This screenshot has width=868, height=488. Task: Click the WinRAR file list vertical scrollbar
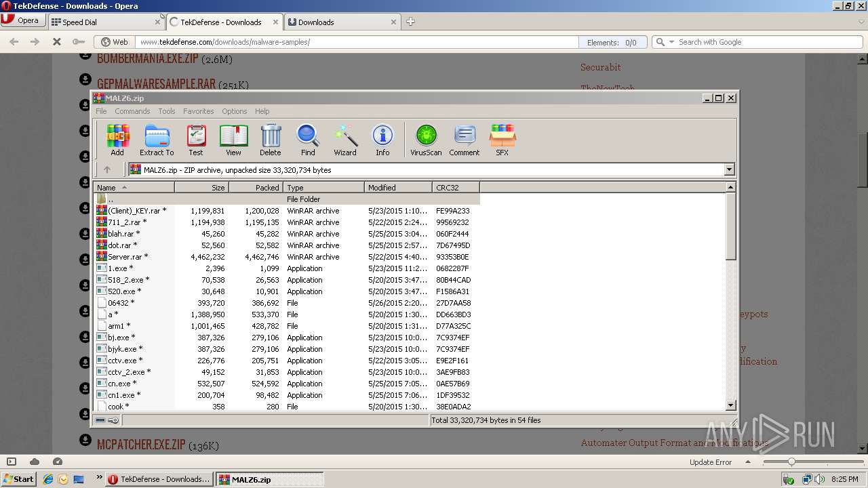coord(730,296)
